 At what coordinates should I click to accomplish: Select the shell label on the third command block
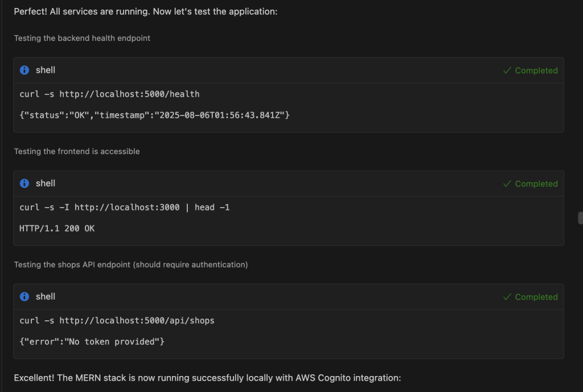coord(46,296)
